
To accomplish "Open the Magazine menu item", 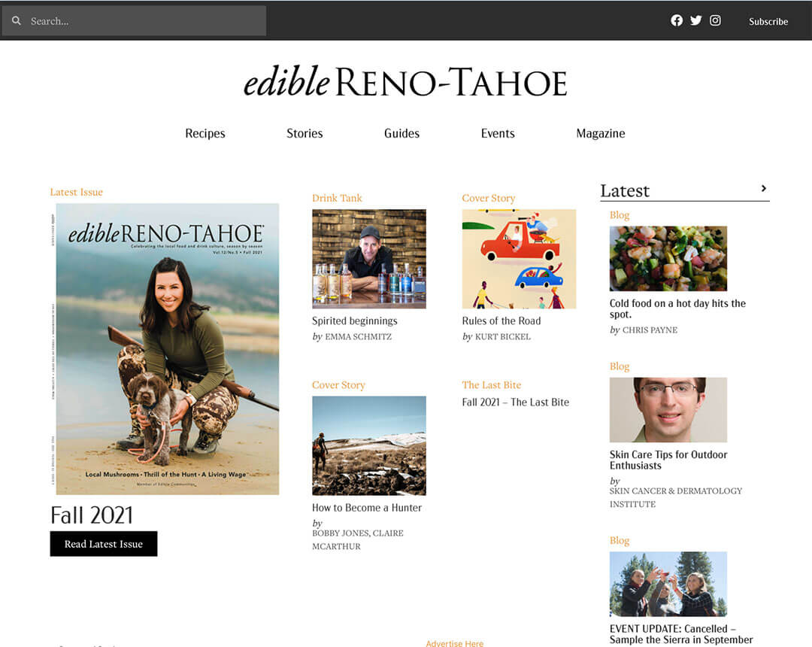I will click(x=600, y=133).
